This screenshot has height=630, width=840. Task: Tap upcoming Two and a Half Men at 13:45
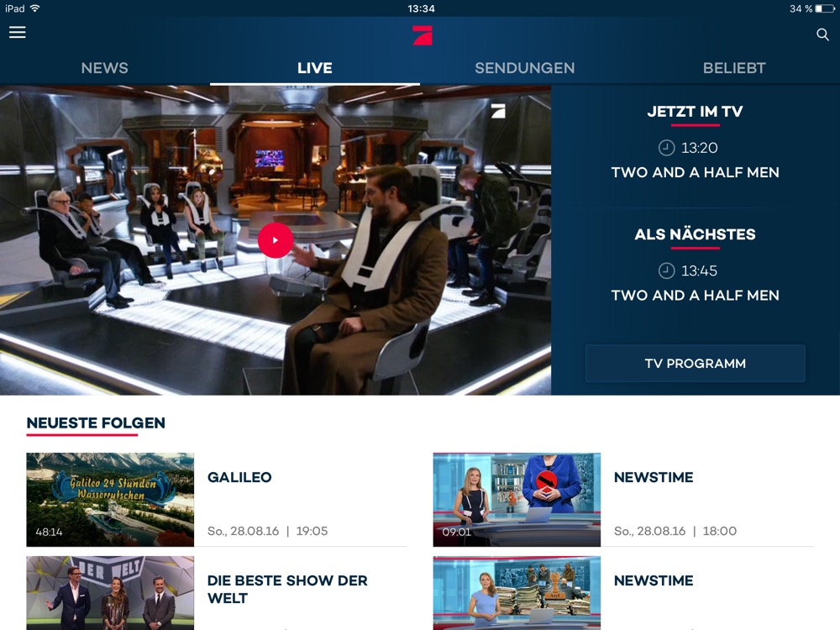(x=696, y=295)
